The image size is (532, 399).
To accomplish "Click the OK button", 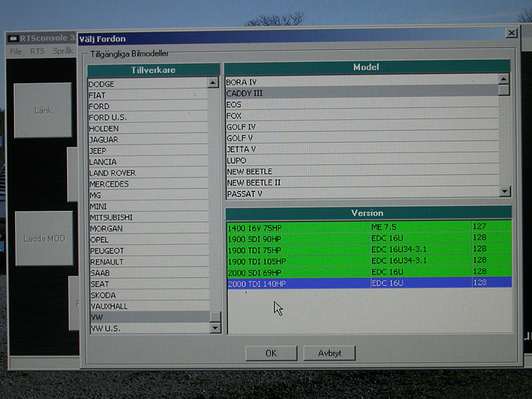I will tap(271, 353).
